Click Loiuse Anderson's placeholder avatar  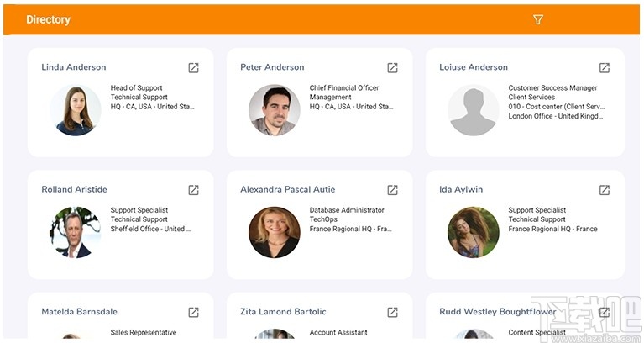point(473,110)
